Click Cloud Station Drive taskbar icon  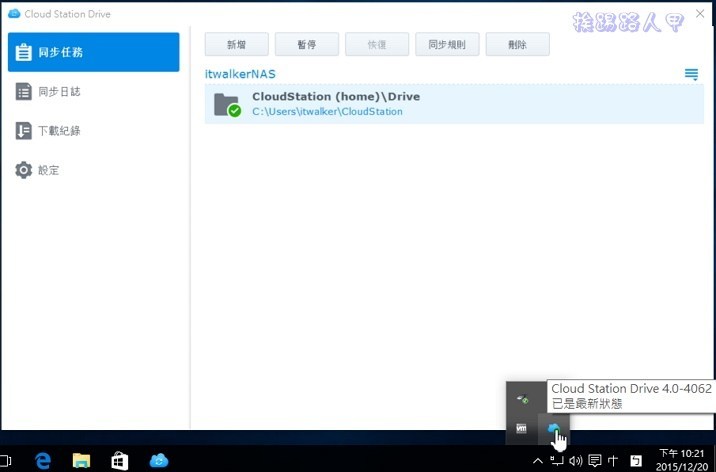pyautogui.click(x=158, y=460)
